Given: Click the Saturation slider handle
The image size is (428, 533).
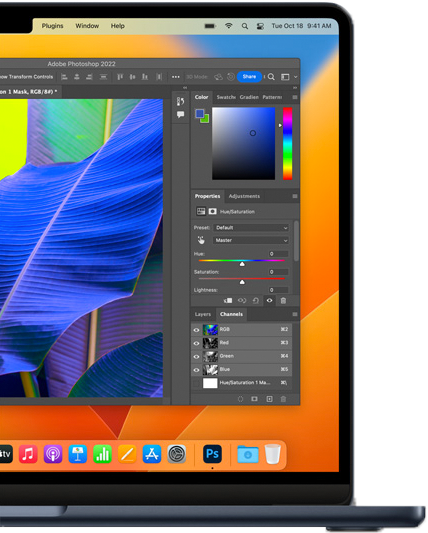Looking at the screenshot, I should [x=242, y=282].
